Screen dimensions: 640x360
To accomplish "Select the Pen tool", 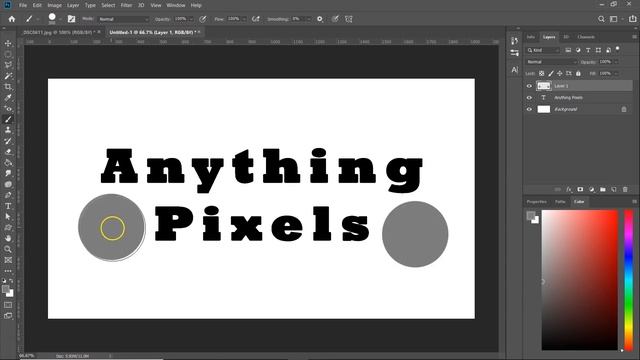I will [8, 195].
